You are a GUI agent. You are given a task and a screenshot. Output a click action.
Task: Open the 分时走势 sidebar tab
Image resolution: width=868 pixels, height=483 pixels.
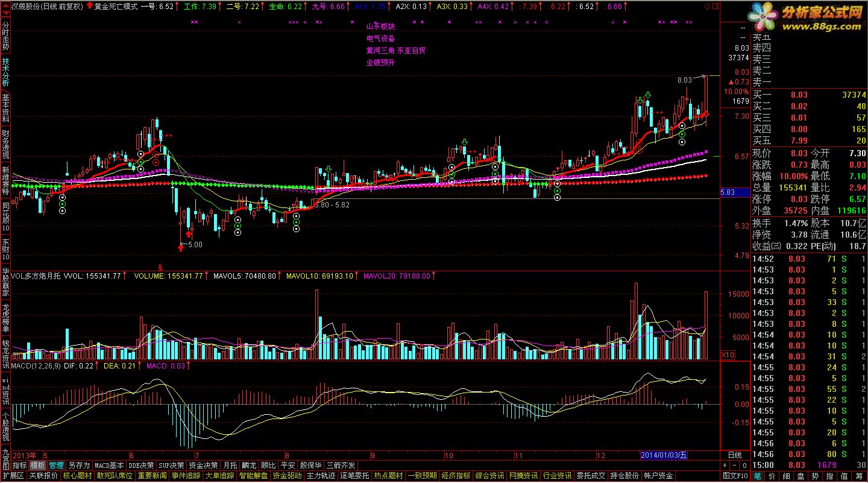click(x=5, y=37)
